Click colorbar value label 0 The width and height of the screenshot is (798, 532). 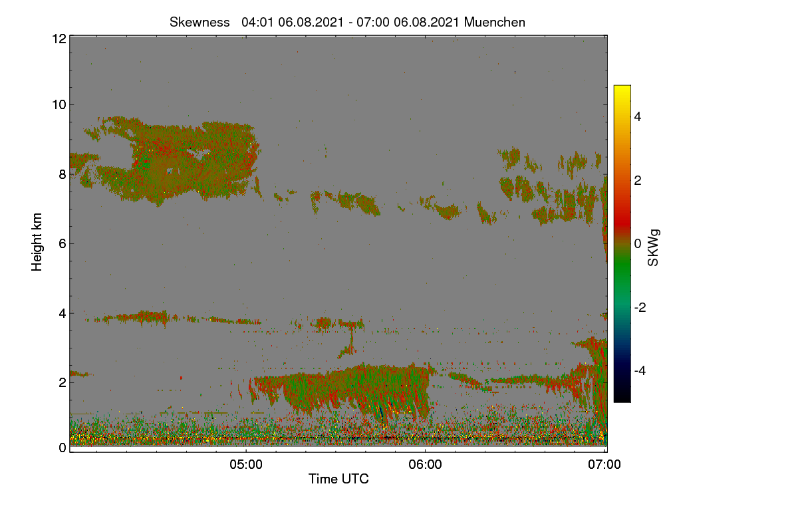click(x=638, y=244)
